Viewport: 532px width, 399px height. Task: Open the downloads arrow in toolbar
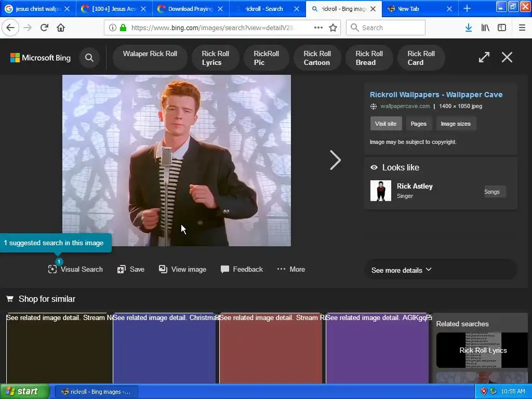pyautogui.click(x=469, y=28)
